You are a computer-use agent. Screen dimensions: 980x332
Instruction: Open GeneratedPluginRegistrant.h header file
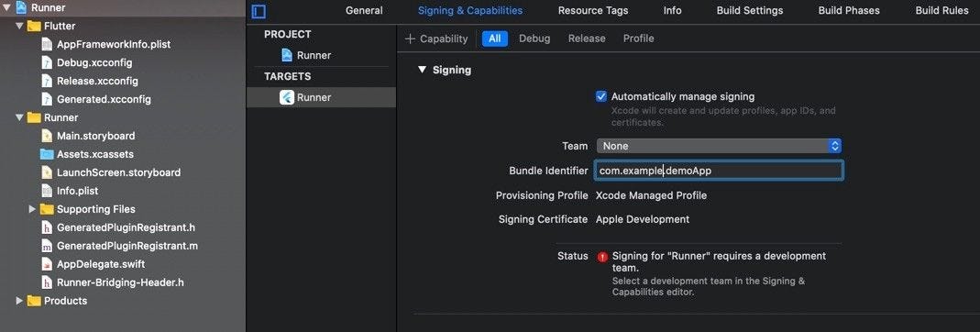tap(126, 227)
